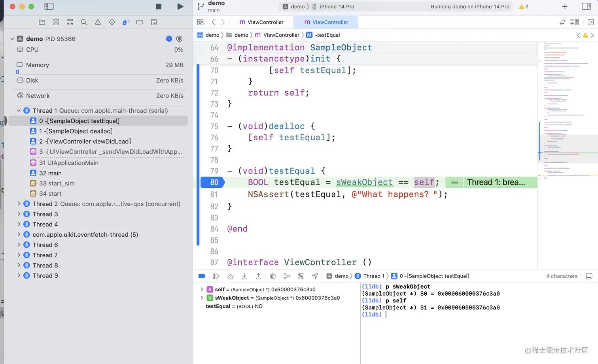
Task: Go forward in editor history
Action: [x=223, y=22]
